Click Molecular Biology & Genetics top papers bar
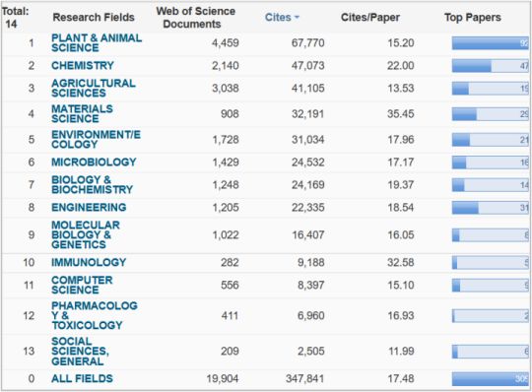532x392 pixels. click(x=491, y=234)
